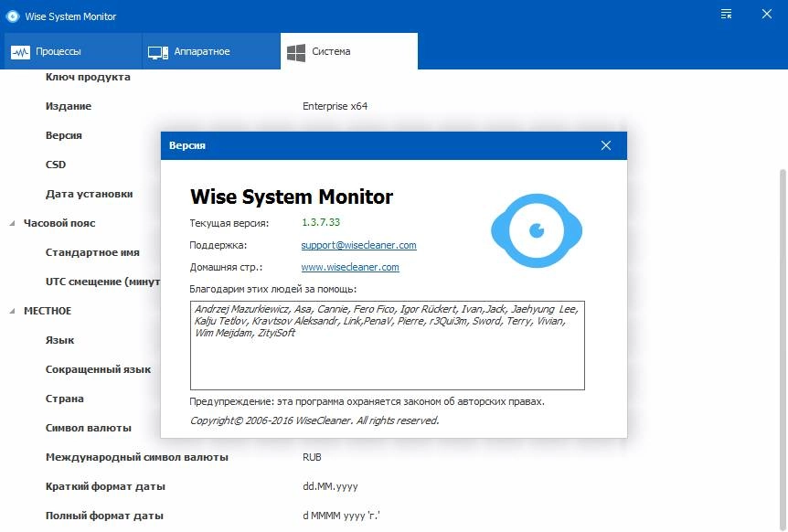Viewport: 788px width, 532px height.
Task: Click inside the credits names box
Action: 388,346
